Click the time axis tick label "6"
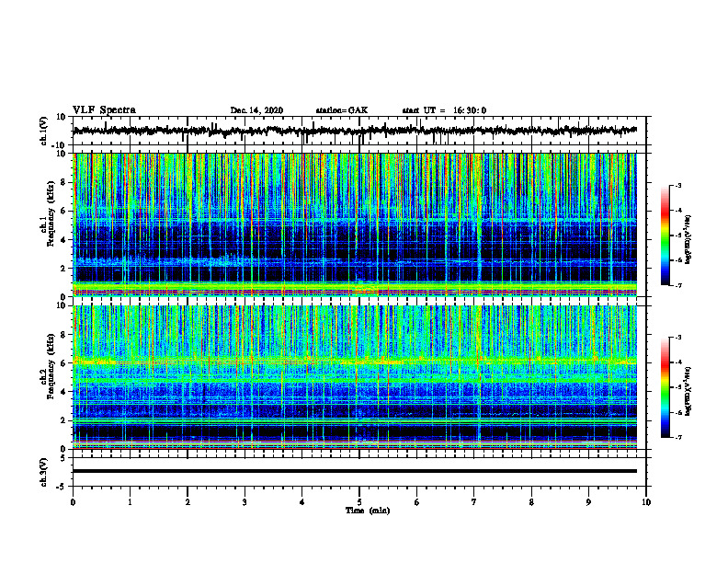The image size is (728, 563). (x=417, y=502)
